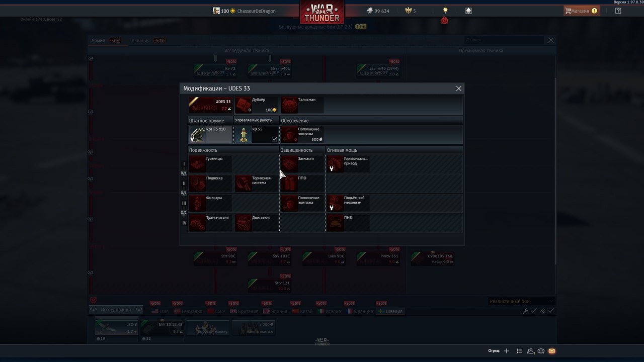Select the Гусеницы tracks modification icon
The width and height of the screenshot is (644, 362).
(x=197, y=164)
